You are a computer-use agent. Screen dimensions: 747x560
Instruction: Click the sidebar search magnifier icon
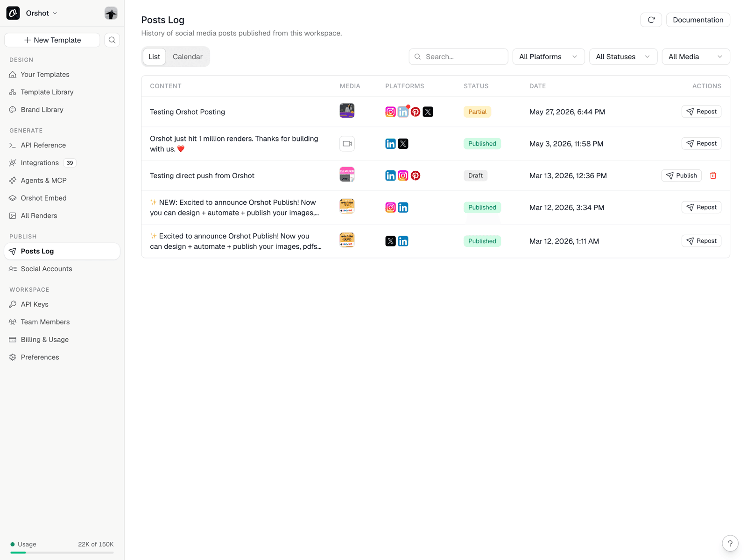coord(112,40)
